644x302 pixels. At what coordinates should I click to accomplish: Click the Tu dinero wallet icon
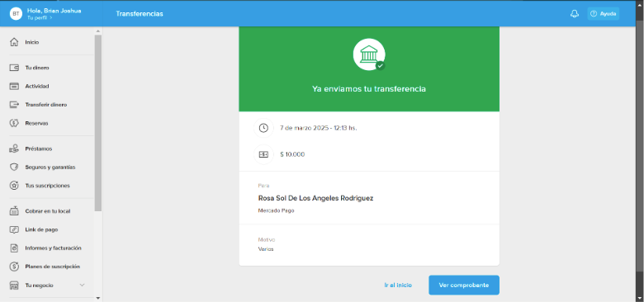coord(14,68)
